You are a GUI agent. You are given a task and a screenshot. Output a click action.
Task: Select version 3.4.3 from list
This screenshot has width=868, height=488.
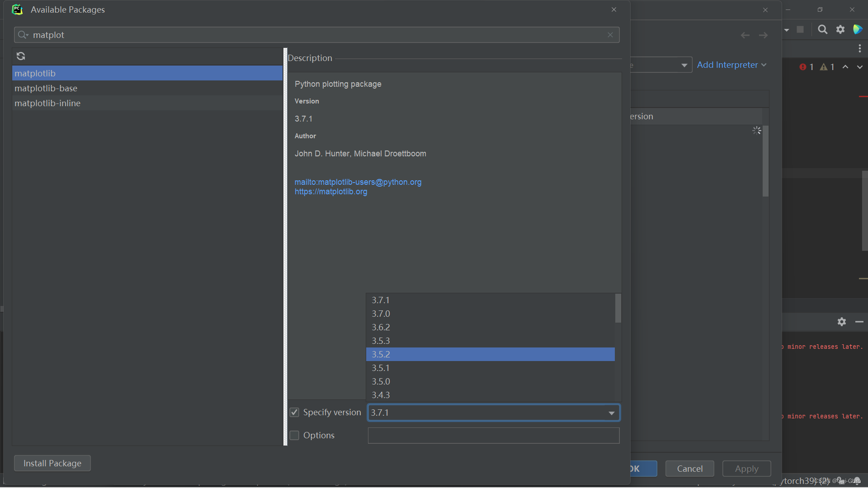491,395
